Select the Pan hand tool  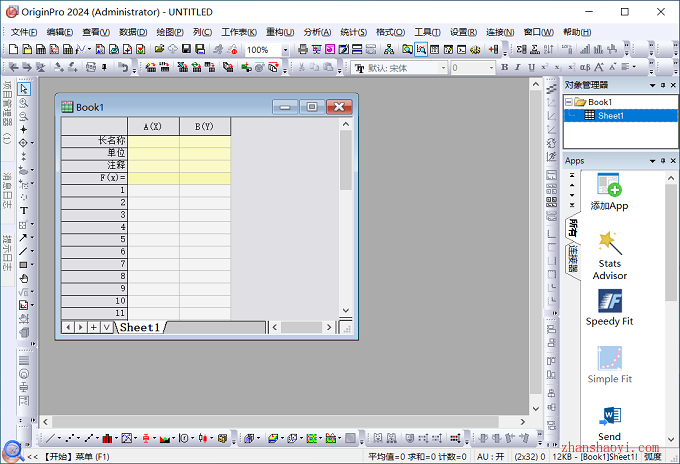(24, 278)
